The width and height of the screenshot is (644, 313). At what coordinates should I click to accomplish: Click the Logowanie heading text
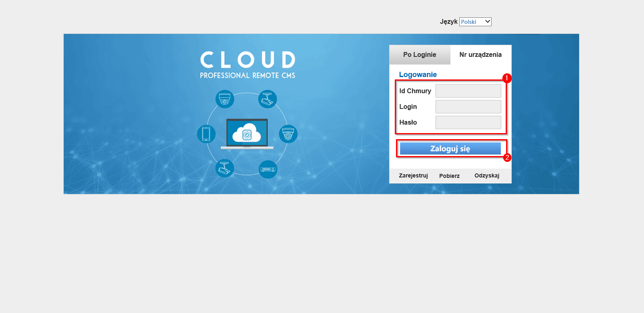418,75
